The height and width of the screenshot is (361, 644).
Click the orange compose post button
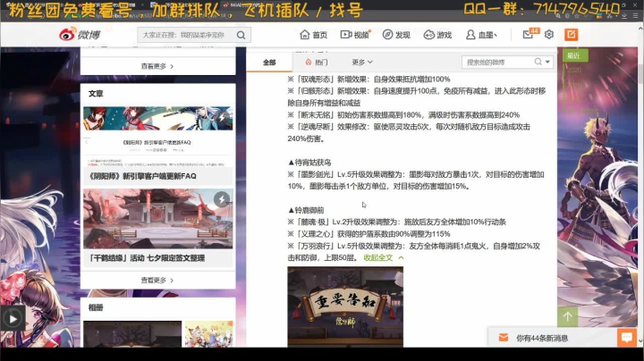(x=571, y=35)
